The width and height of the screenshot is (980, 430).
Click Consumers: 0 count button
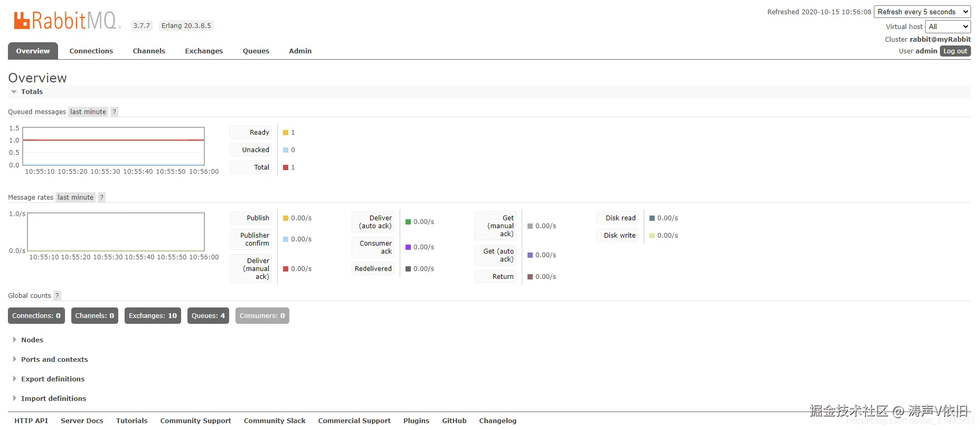[262, 316]
